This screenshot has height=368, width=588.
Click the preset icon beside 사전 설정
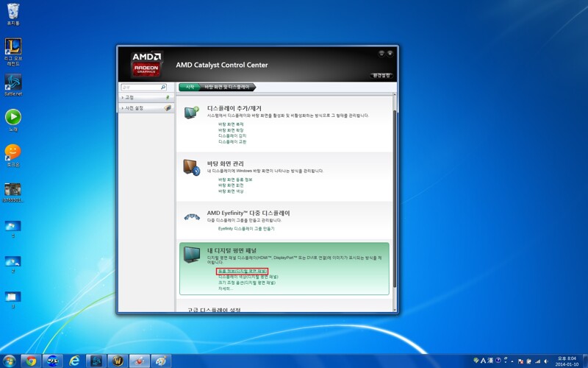(x=168, y=107)
